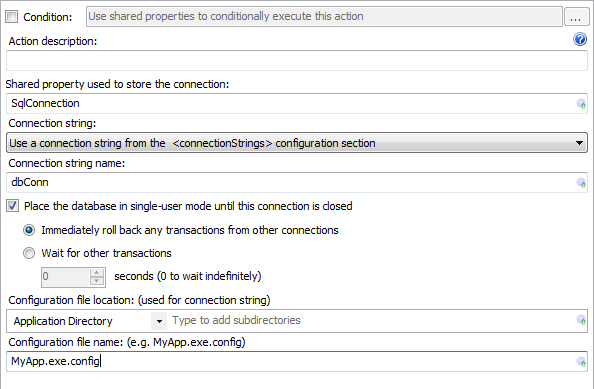The width and height of the screenshot is (594, 389).
Task: Click the dbConn connection string name field
Action: point(292,183)
